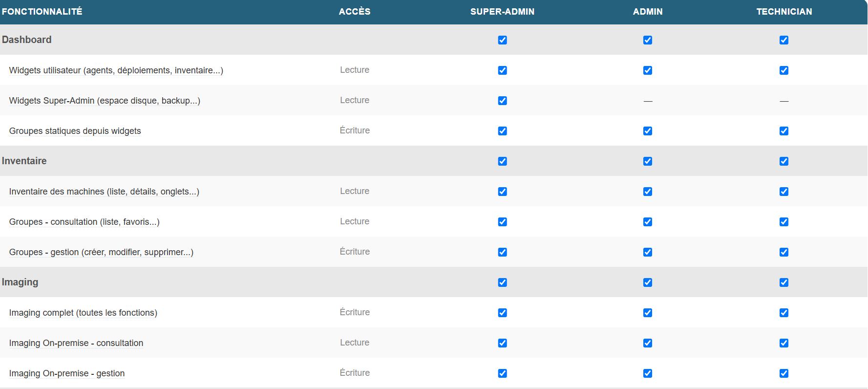Image resolution: width=868 pixels, height=389 pixels.
Task: Toggle Imaging complet Super-Admin checkbox
Action: coord(502,313)
